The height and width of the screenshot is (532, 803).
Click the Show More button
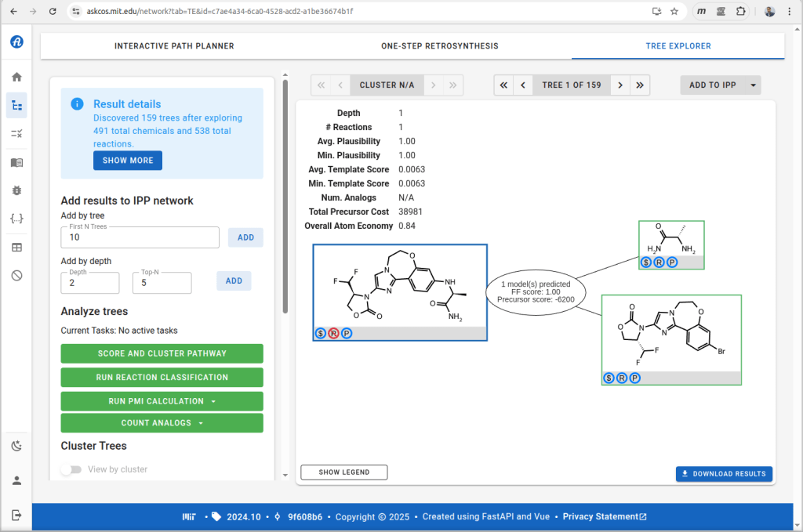point(128,161)
